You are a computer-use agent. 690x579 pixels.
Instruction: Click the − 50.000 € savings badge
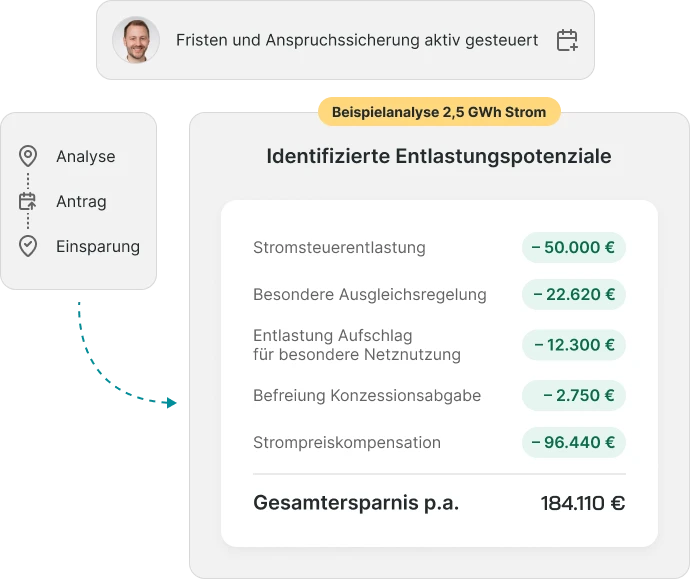[x=574, y=247]
